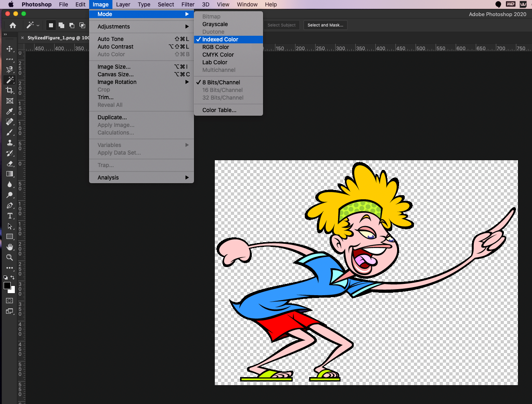This screenshot has height=404, width=532.
Task: Select checked 8 Bits/Channel option
Action: 221,82
